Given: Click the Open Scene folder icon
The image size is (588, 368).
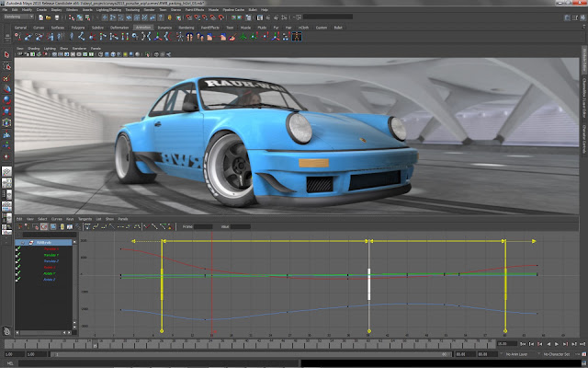Looking at the screenshot, I should coord(49,17).
